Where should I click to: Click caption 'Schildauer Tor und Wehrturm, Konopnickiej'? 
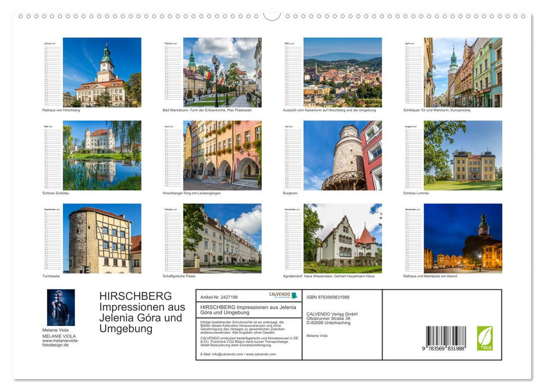click(x=437, y=110)
